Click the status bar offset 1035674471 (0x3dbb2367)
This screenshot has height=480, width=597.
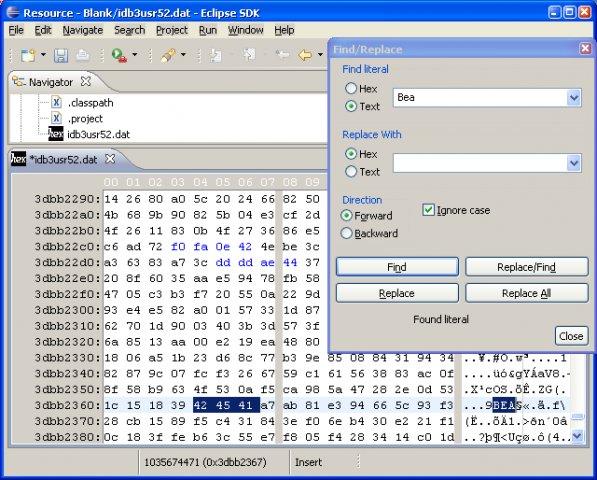click(205, 462)
